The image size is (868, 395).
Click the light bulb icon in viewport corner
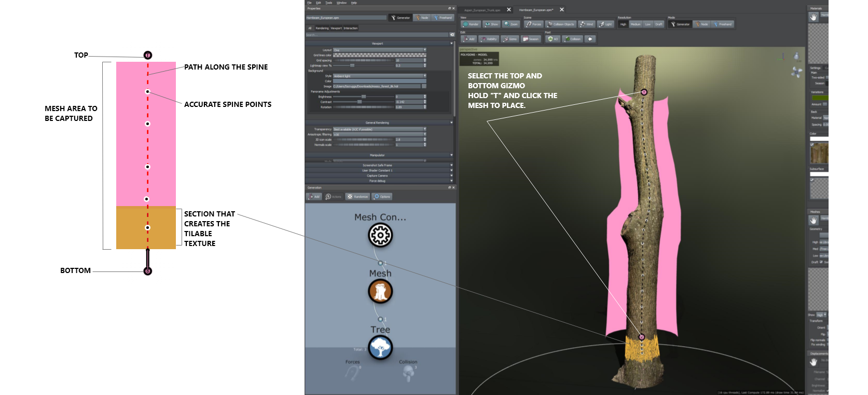tap(796, 56)
